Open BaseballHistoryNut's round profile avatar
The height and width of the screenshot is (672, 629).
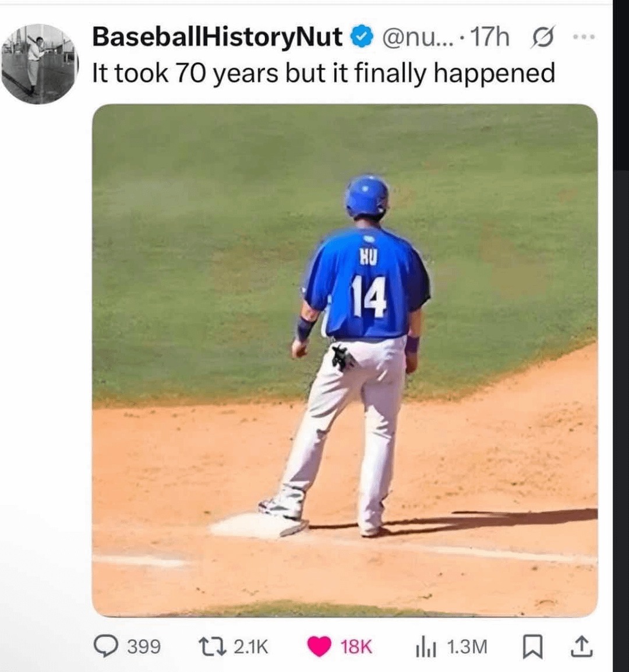(x=40, y=63)
